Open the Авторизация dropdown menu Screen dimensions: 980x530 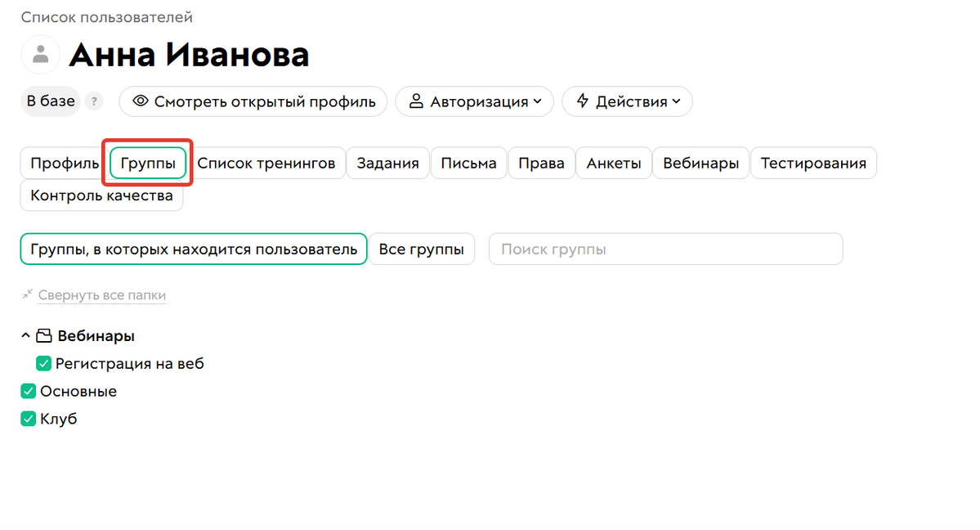(x=474, y=101)
